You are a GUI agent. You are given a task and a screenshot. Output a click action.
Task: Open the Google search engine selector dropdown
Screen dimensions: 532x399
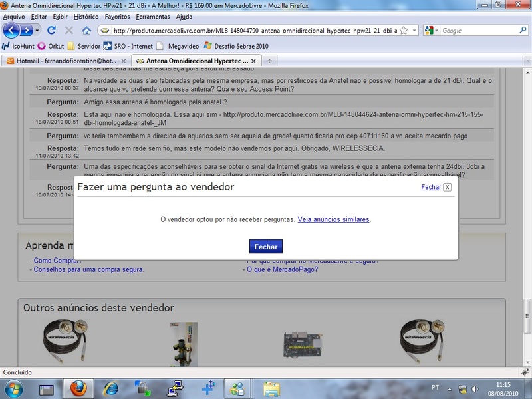[x=432, y=31]
